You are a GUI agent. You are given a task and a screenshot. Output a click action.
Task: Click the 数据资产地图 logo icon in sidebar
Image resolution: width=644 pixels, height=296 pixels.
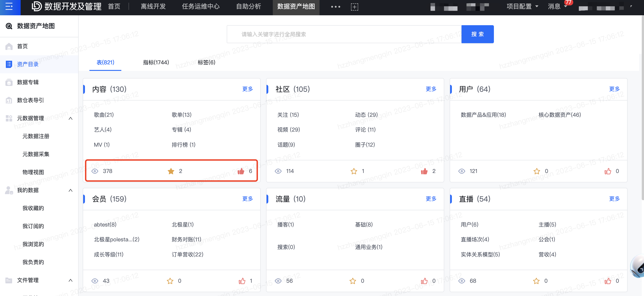(9, 26)
